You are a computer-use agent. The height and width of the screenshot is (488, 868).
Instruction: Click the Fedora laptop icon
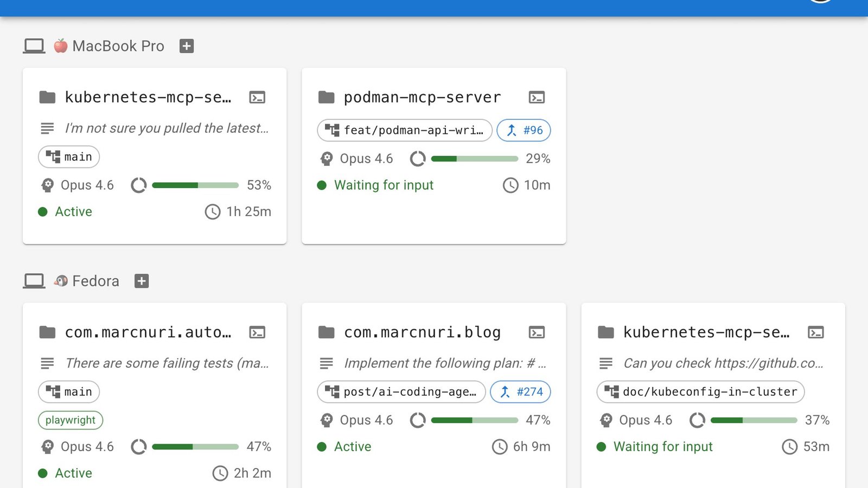click(34, 281)
